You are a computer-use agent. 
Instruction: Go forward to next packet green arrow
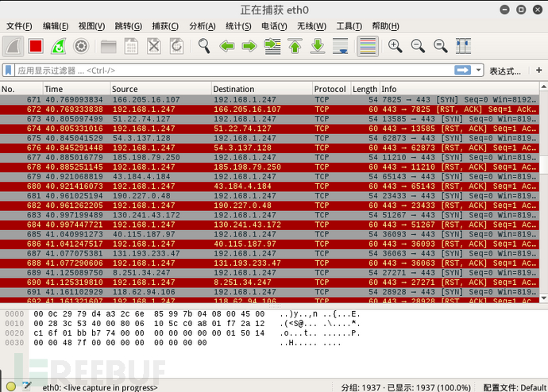(x=249, y=46)
